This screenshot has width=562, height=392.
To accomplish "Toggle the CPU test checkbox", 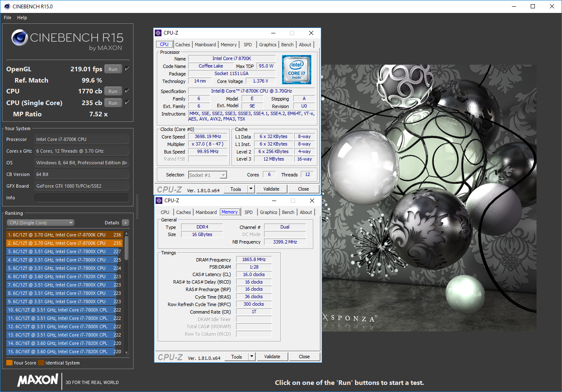I will point(127,90).
